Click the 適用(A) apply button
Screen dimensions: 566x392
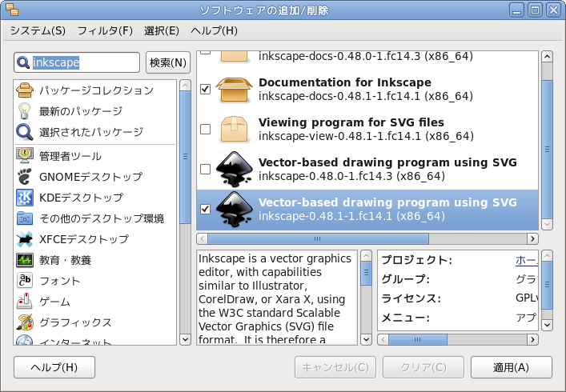tap(512, 367)
